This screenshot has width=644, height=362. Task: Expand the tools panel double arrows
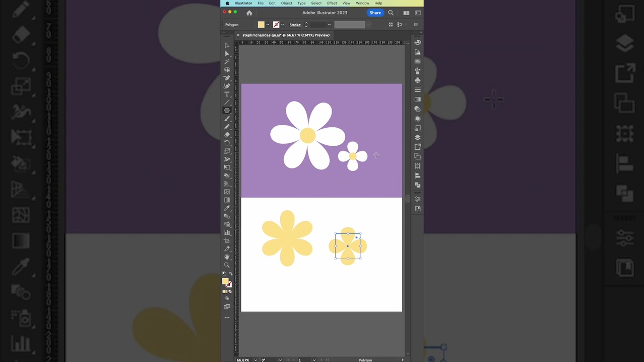(x=224, y=32)
